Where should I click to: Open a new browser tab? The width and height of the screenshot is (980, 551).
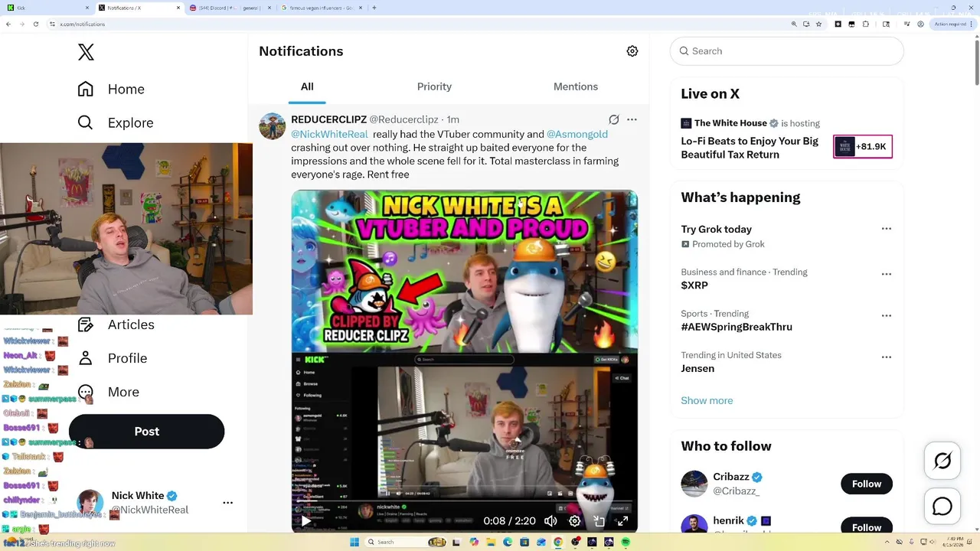click(374, 8)
